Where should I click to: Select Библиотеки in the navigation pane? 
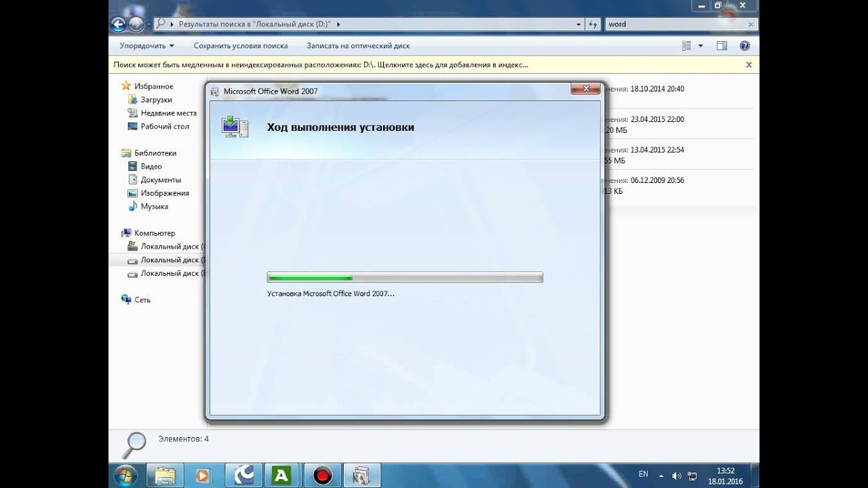(x=155, y=153)
